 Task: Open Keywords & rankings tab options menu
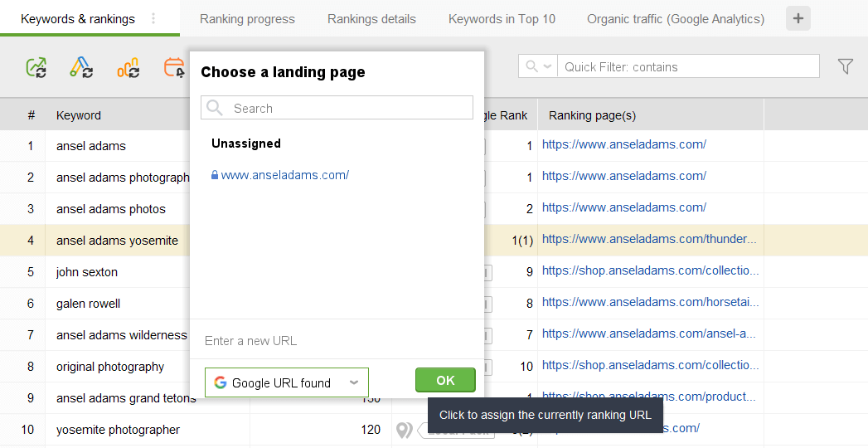point(153,19)
